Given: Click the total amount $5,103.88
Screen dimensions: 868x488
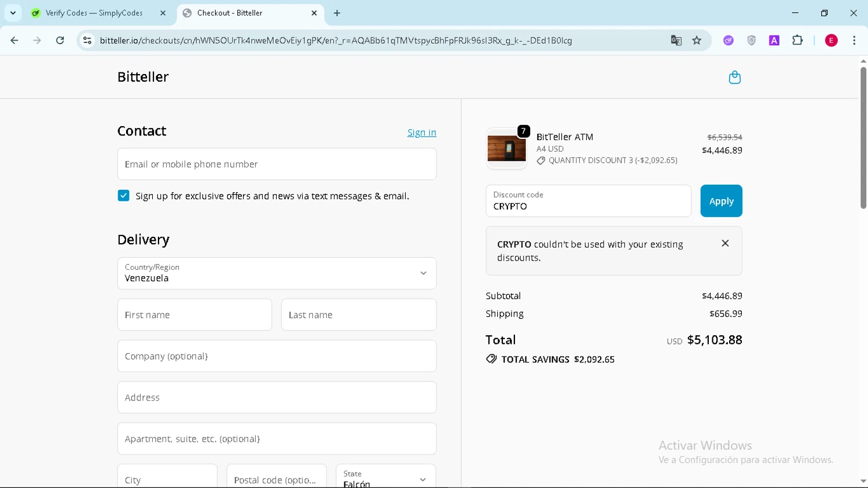Looking at the screenshot, I should pos(715,340).
